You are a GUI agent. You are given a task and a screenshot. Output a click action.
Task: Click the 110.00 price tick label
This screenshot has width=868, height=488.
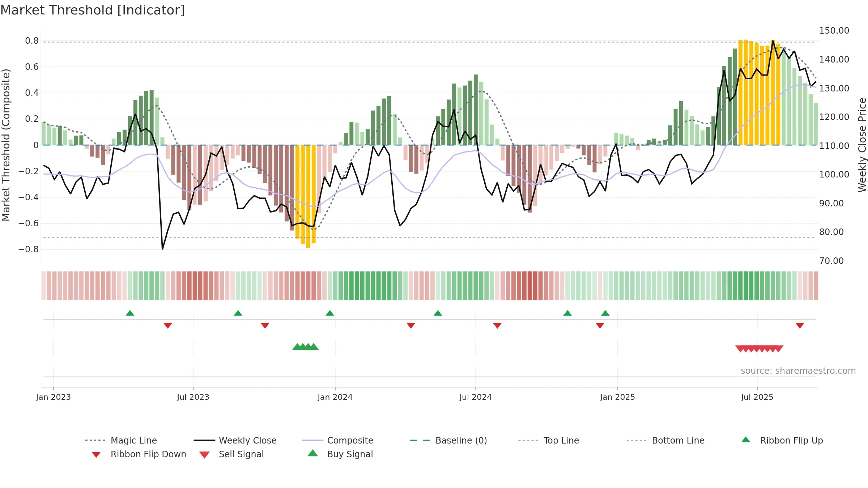(834, 146)
